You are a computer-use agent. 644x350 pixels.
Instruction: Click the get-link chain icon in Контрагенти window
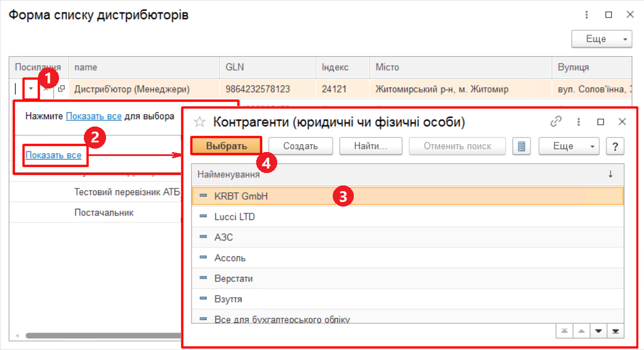[x=556, y=121]
